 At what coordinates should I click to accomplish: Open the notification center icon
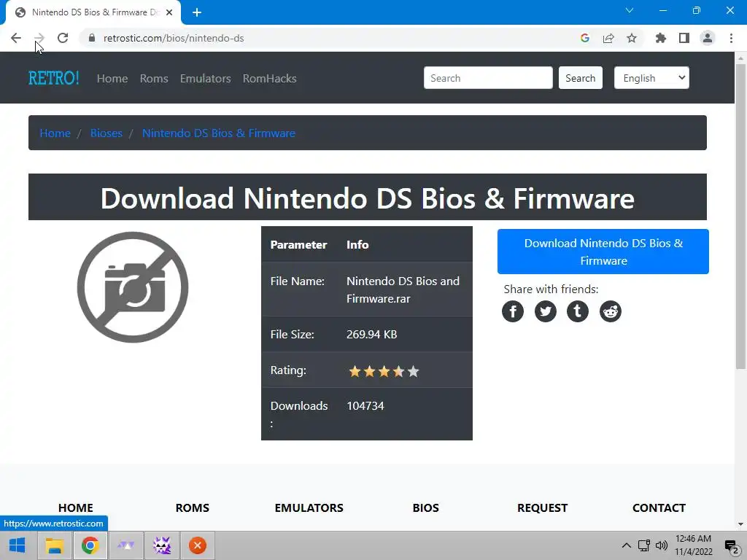(x=732, y=546)
